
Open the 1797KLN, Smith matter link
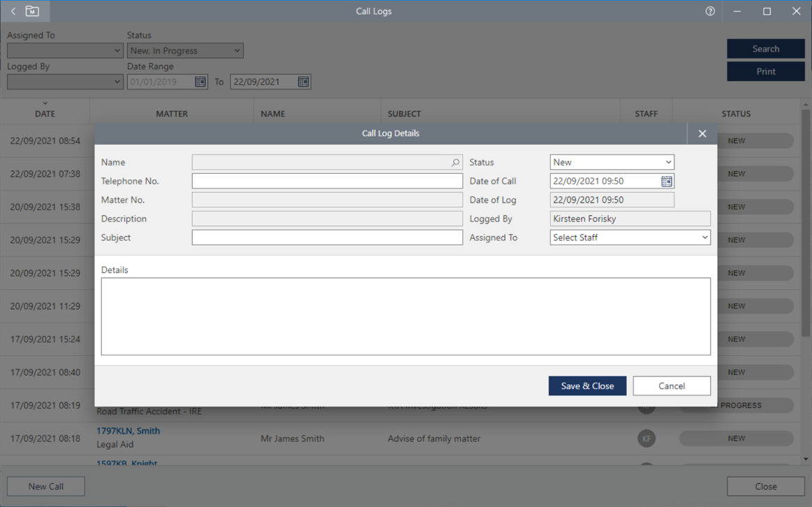[x=128, y=431]
